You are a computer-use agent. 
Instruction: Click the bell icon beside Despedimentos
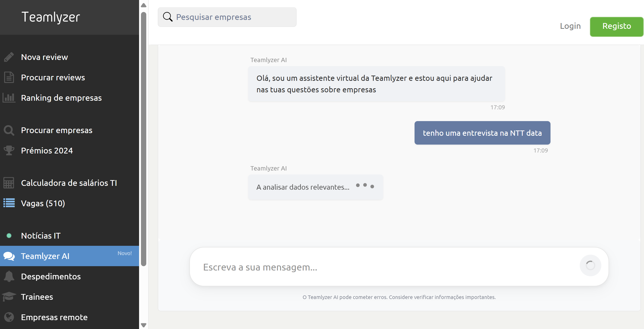(9, 276)
